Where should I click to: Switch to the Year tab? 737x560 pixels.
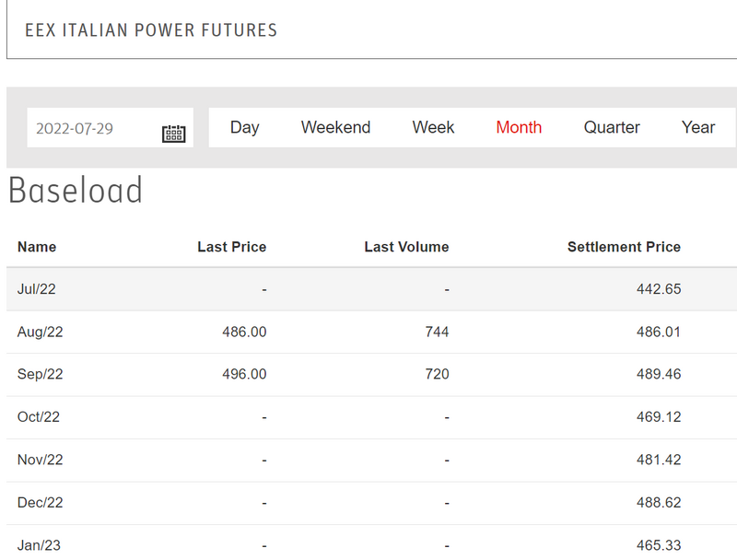tap(698, 128)
